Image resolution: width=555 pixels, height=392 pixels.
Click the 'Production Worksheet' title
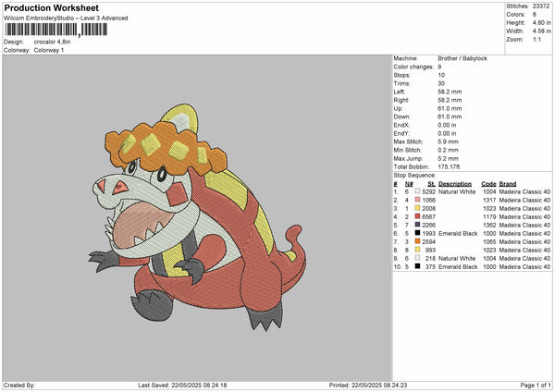click(52, 7)
